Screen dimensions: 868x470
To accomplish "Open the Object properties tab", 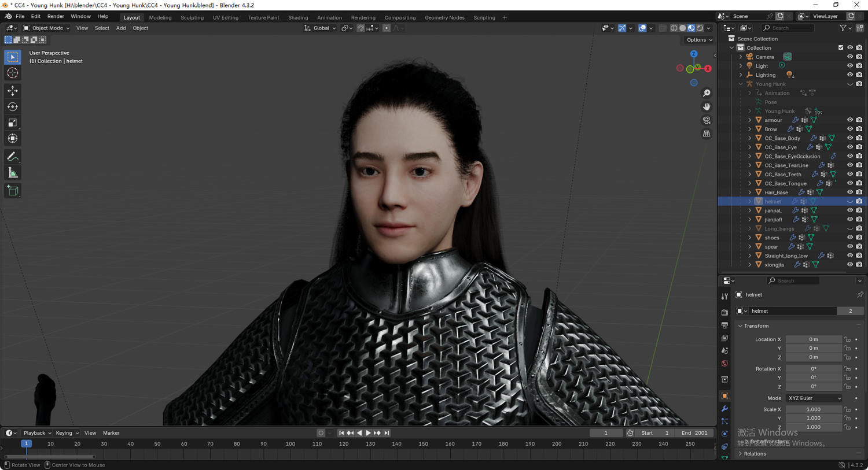I will [724, 396].
